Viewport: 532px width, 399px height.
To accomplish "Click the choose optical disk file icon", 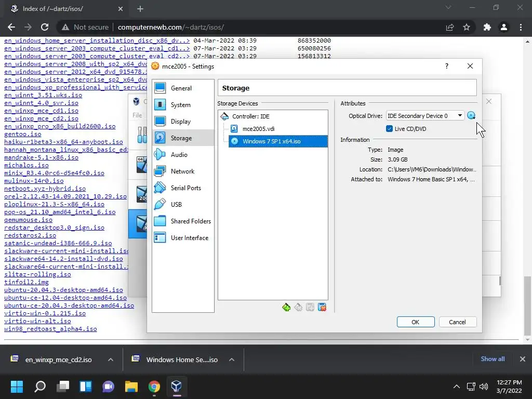I will point(471,116).
